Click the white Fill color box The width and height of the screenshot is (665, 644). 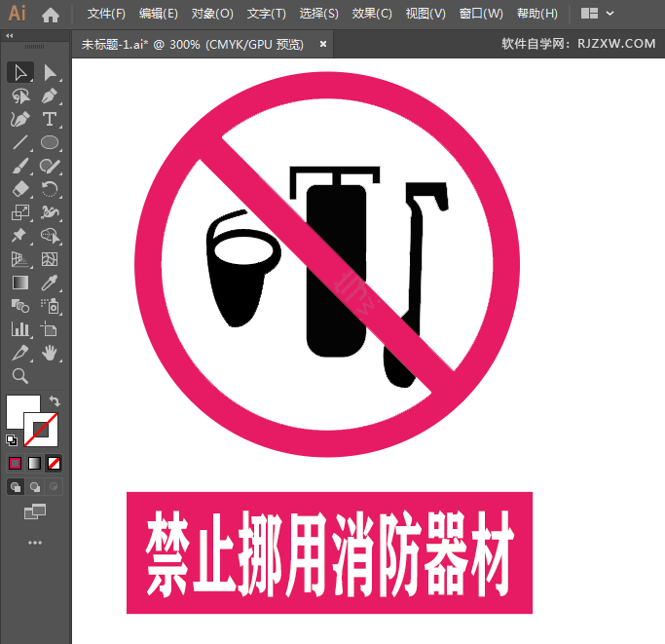coord(17,408)
